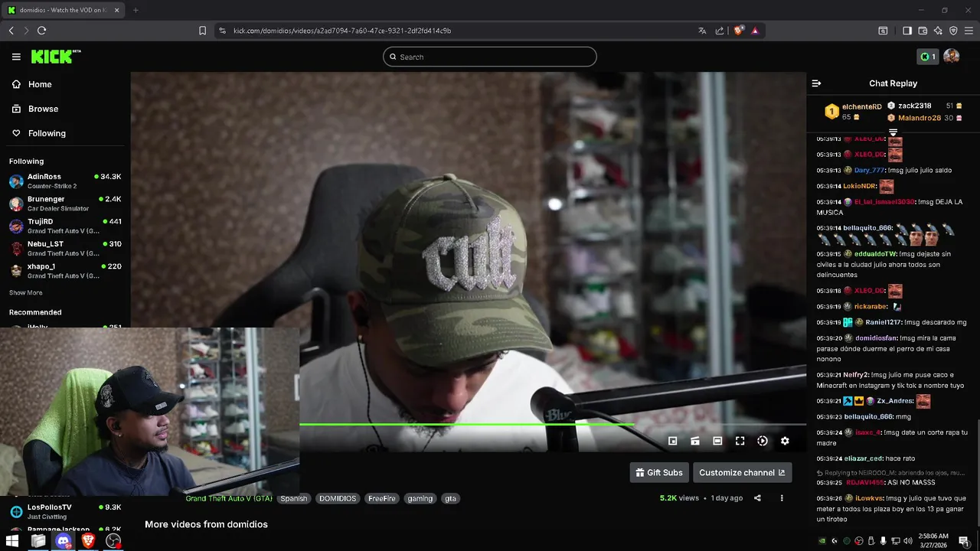Open Discord from the taskbar

tap(64, 541)
